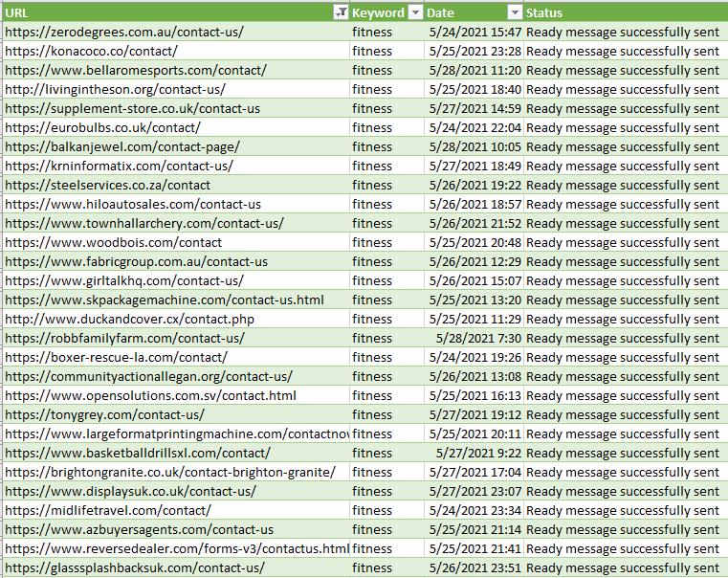This screenshot has width=728, height=578.
Task: Select the zerodegrees.com.au URL cell
Action: tap(176, 32)
